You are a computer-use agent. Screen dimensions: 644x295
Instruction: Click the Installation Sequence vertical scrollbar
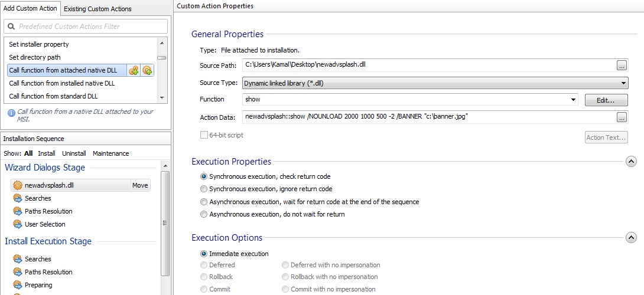(x=165, y=224)
